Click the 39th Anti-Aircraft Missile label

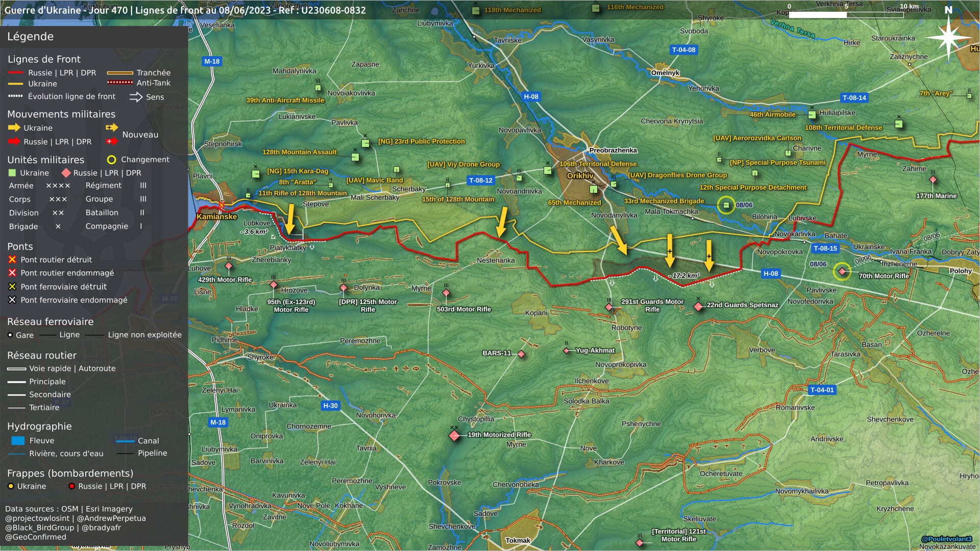pyautogui.click(x=285, y=101)
